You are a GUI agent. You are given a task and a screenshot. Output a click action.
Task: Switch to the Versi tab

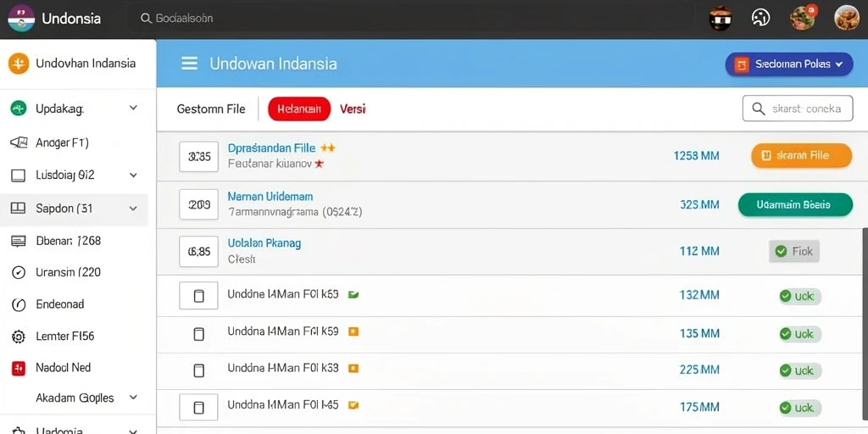tap(353, 109)
